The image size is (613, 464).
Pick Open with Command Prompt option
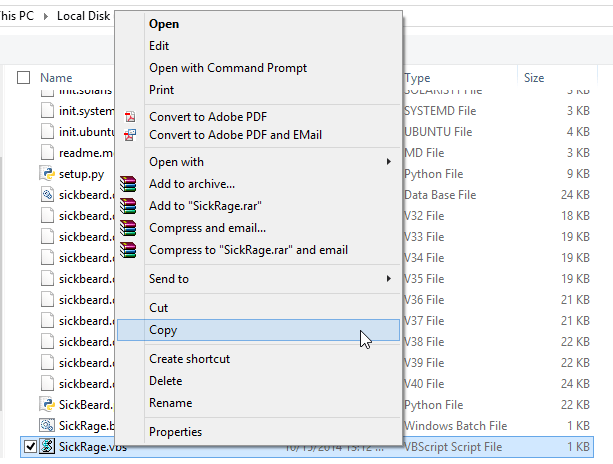click(x=228, y=68)
